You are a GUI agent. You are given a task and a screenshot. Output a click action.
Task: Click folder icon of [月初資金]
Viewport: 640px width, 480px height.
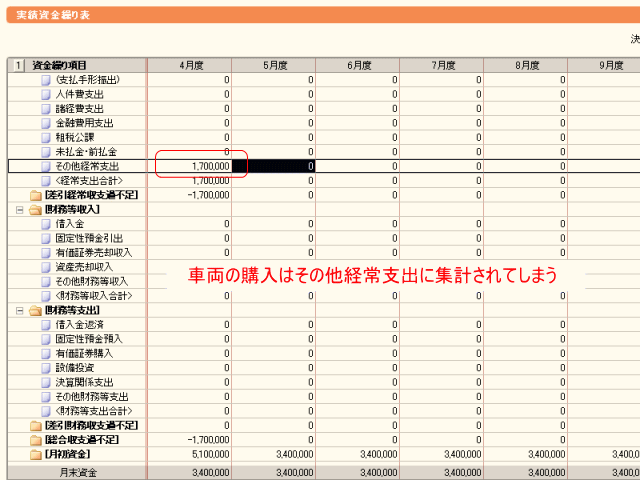[x=36, y=454]
